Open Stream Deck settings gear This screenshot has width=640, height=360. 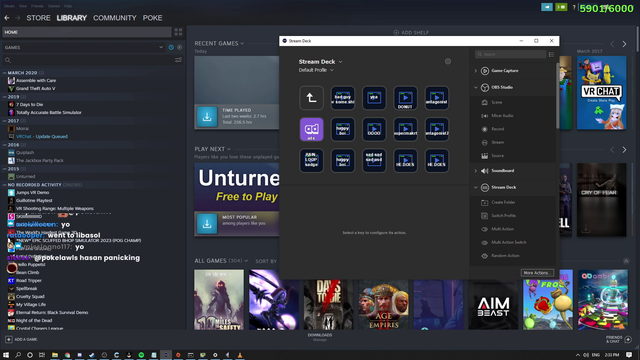[x=448, y=61]
